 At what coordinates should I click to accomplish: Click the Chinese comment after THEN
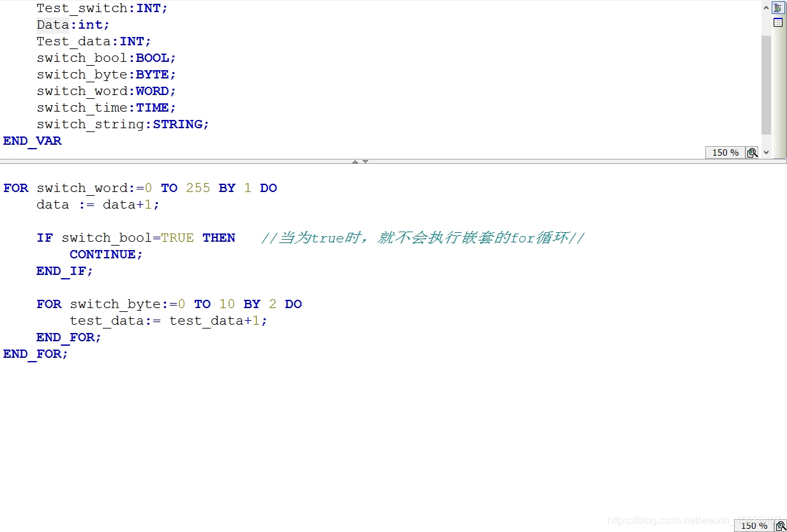[423, 238]
